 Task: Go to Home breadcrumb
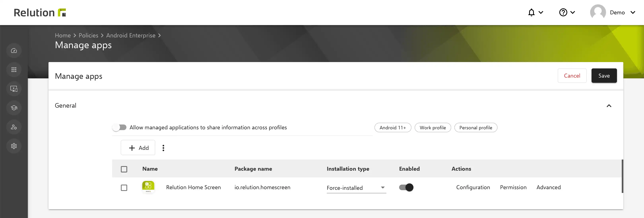click(x=63, y=36)
